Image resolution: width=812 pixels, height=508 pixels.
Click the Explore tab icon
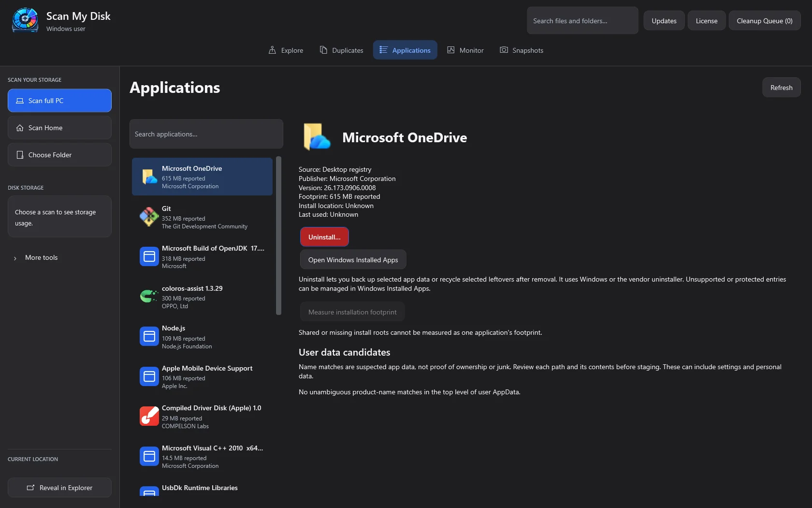click(x=272, y=50)
